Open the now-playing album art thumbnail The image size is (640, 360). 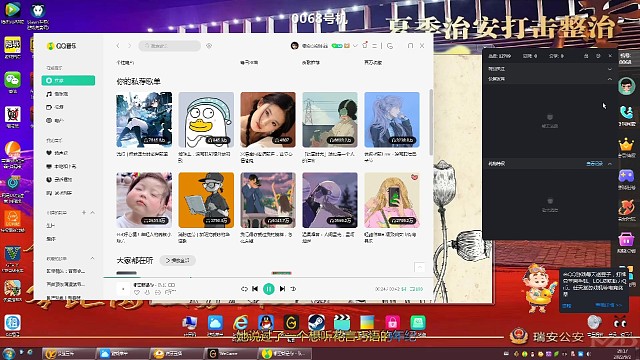[x=123, y=289]
